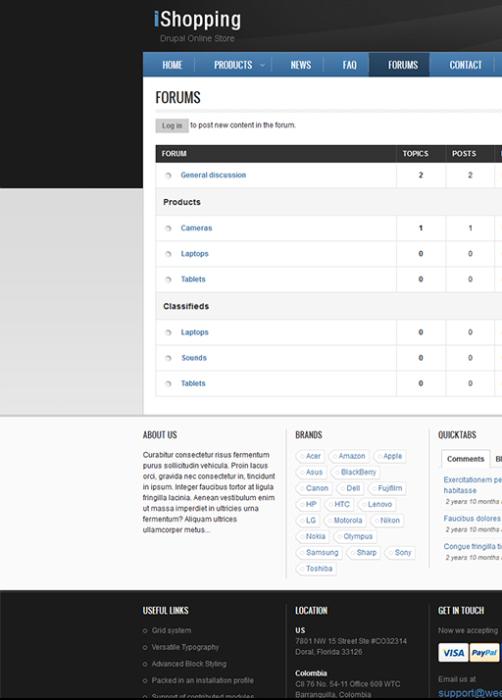Click the Sounds forum status icon
The height and width of the screenshot is (700, 502).
(x=168, y=358)
